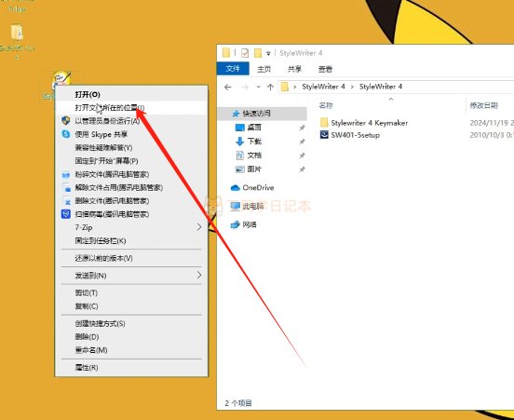Click the pin icon next to 图片
This screenshot has width=514, height=420.
click(302, 169)
